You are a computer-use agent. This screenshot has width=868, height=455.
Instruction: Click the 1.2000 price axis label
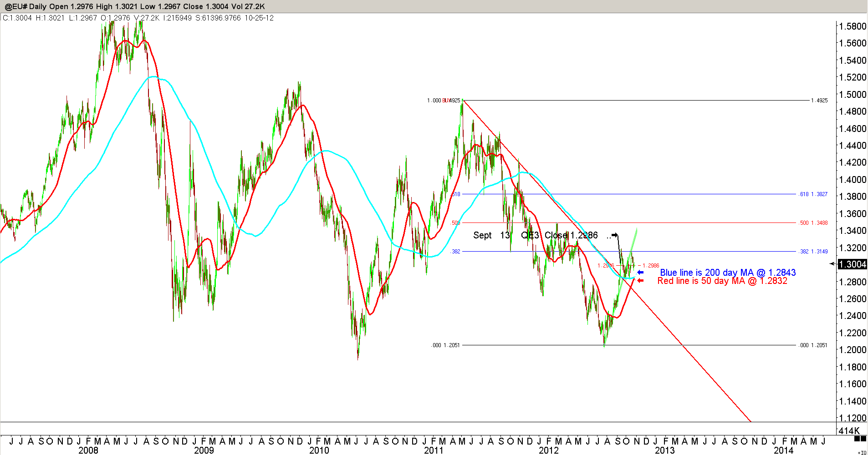coord(853,350)
